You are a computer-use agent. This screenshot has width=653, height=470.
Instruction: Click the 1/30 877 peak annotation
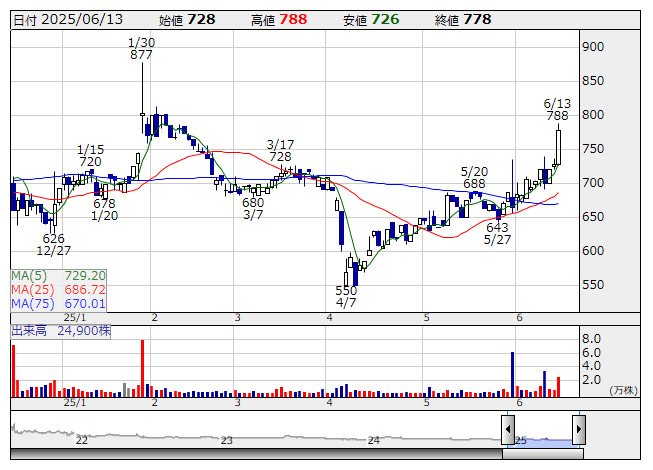click(x=141, y=49)
